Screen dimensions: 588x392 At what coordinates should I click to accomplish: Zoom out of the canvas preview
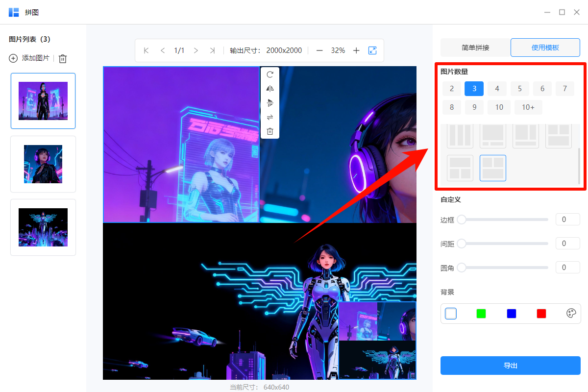(319, 50)
